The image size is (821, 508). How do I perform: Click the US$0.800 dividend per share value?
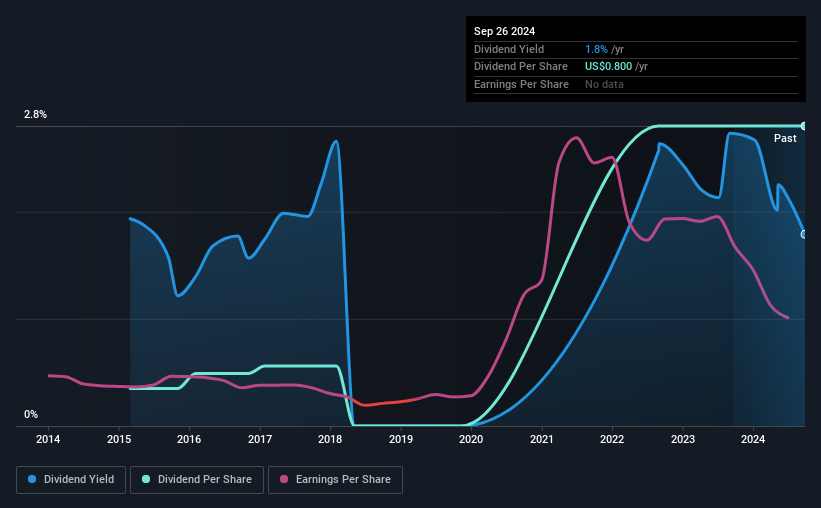pyautogui.click(x=608, y=67)
